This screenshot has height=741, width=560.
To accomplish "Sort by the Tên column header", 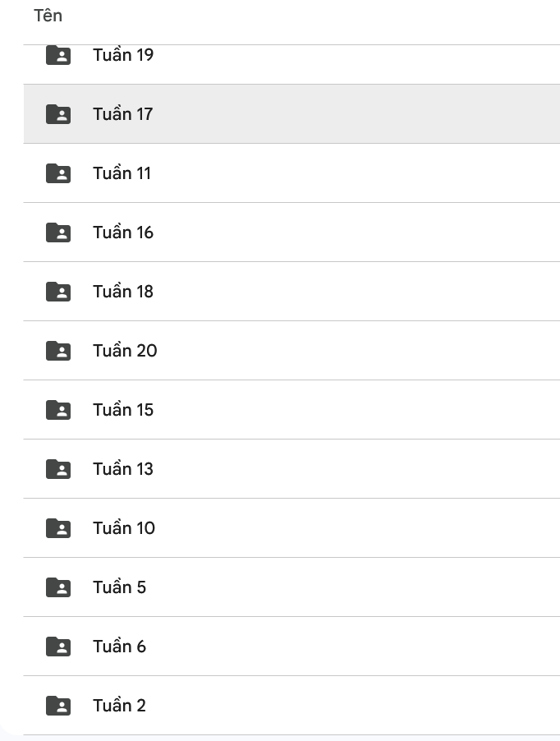I will click(48, 16).
